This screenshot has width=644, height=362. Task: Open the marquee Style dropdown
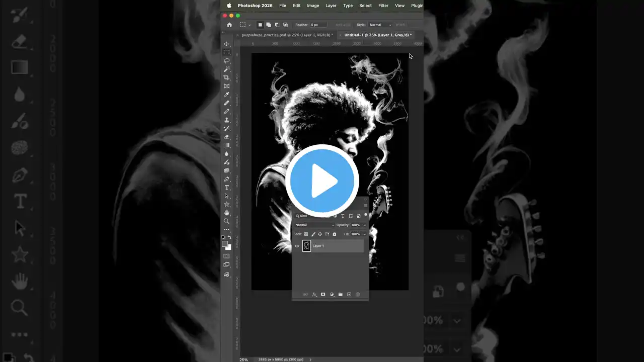point(380,25)
